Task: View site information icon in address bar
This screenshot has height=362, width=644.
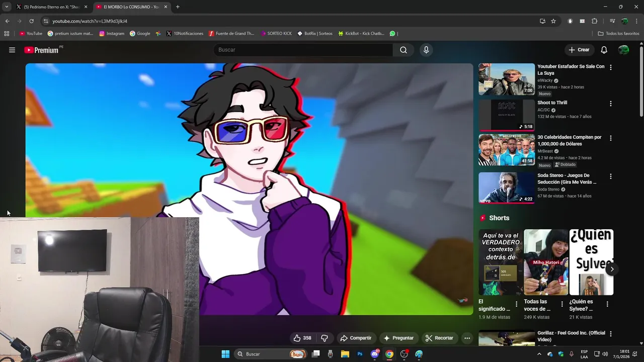Action: click(x=46, y=21)
